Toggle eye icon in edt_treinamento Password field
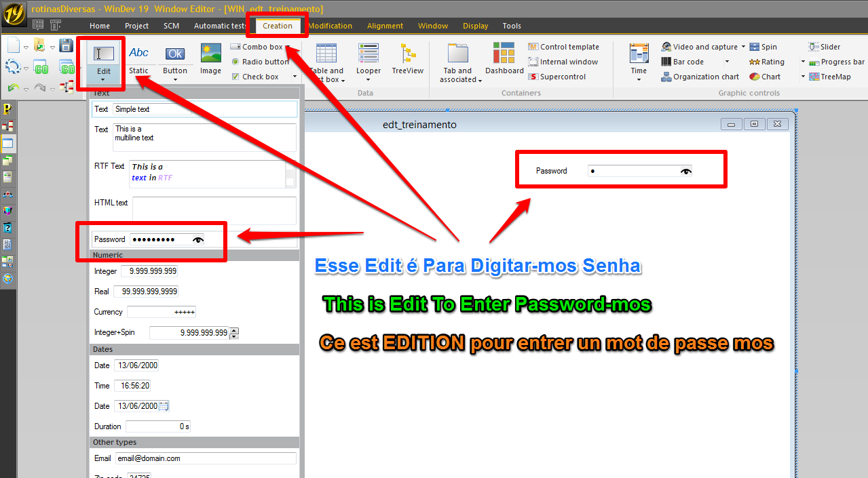Viewport: 868px width, 478px height. click(x=686, y=171)
